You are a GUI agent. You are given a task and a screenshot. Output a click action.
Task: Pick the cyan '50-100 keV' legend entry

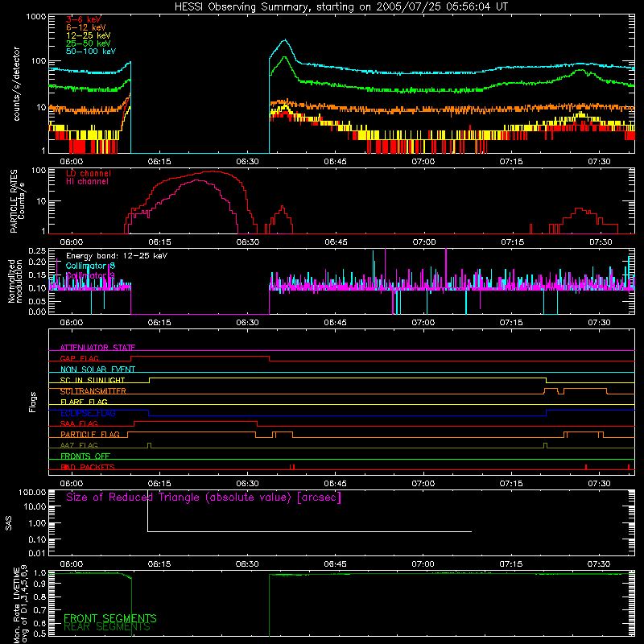click(x=91, y=52)
